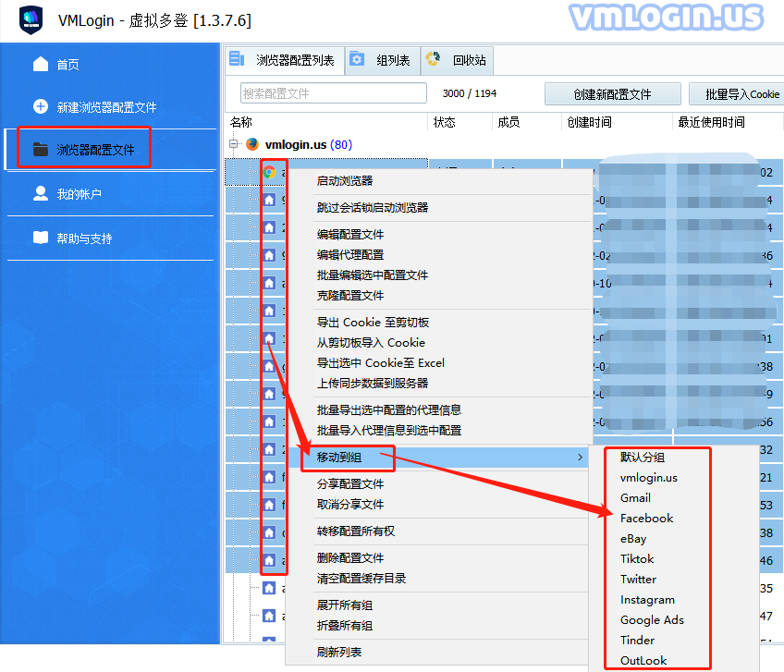The height and width of the screenshot is (672, 784).
Task: Open 我的帐户 in the sidebar
Action: click(79, 194)
